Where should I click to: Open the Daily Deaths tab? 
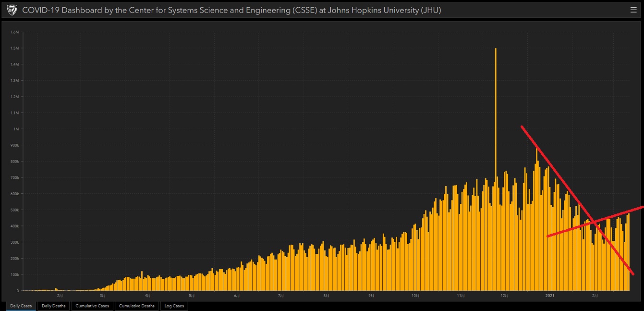pos(54,306)
